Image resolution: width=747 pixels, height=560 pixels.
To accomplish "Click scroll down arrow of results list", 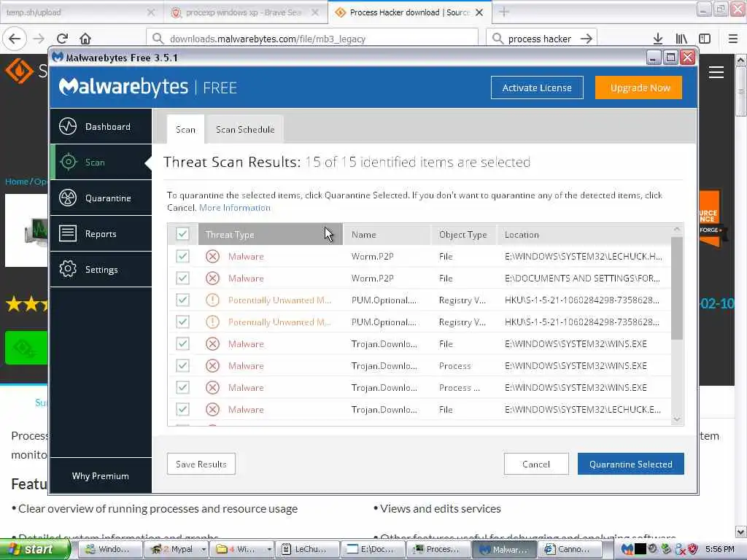I will point(677,419).
